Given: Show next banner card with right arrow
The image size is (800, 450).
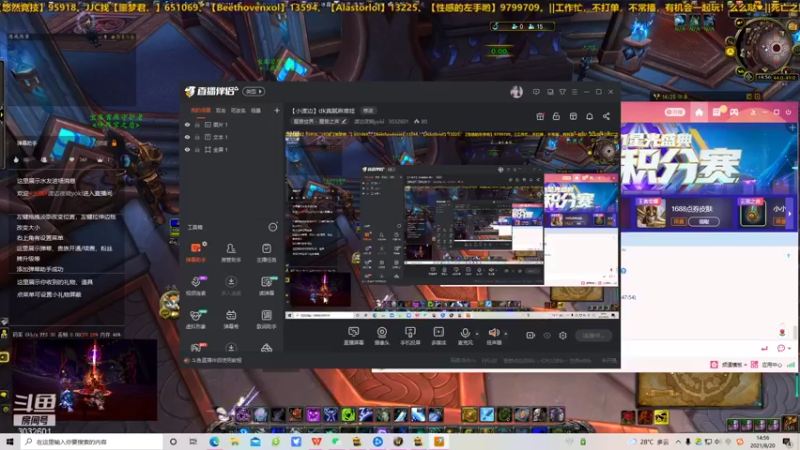Looking at the screenshot, I should click(x=790, y=214).
